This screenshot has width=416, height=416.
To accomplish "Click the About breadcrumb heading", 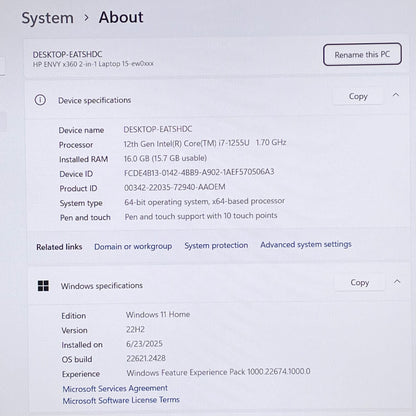I will [x=121, y=17].
